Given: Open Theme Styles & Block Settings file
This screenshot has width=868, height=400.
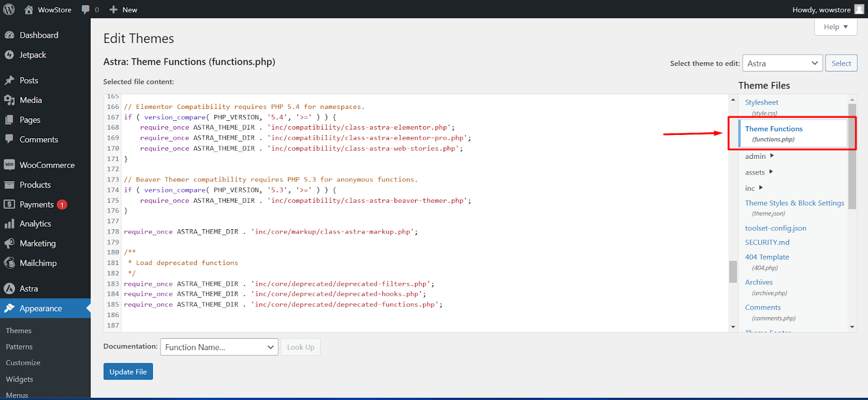Looking at the screenshot, I should 794,208.
